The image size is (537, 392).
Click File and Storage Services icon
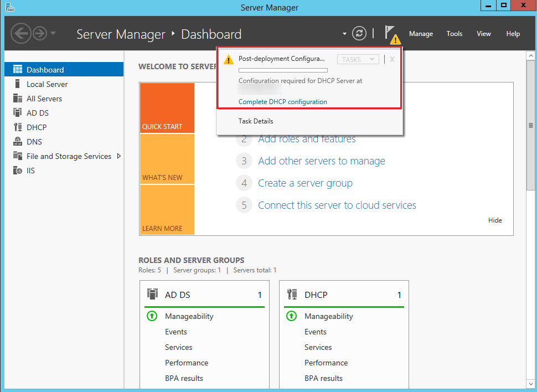pyautogui.click(x=18, y=156)
